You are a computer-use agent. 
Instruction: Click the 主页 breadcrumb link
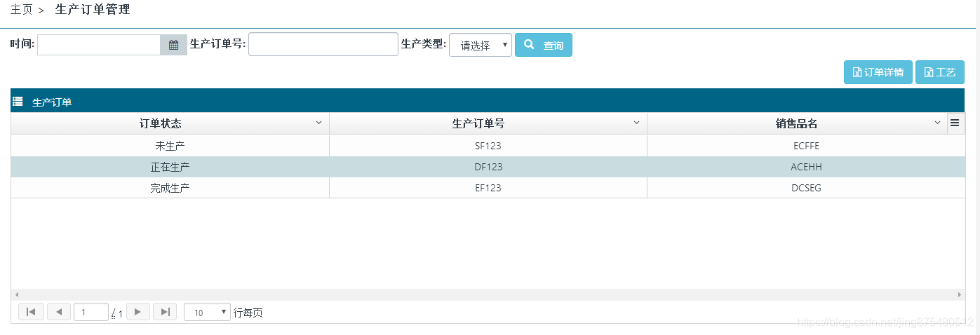pyautogui.click(x=21, y=10)
